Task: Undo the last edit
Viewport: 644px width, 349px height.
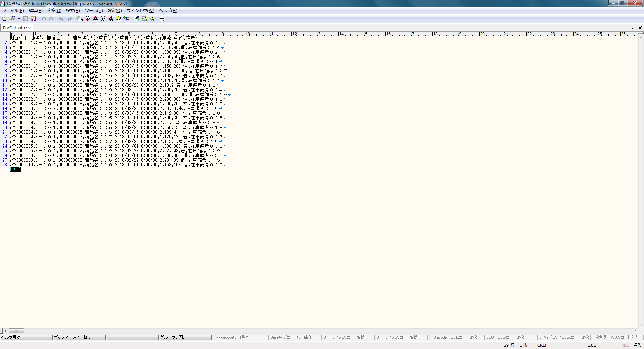Action: (x=44, y=19)
